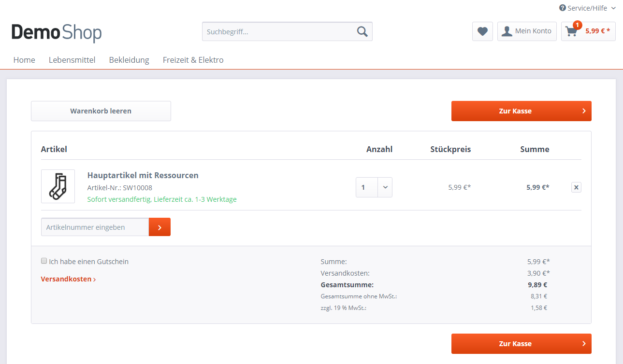623x364 pixels.
Task: Click the cart total 5,99 € text
Action: (597, 31)
